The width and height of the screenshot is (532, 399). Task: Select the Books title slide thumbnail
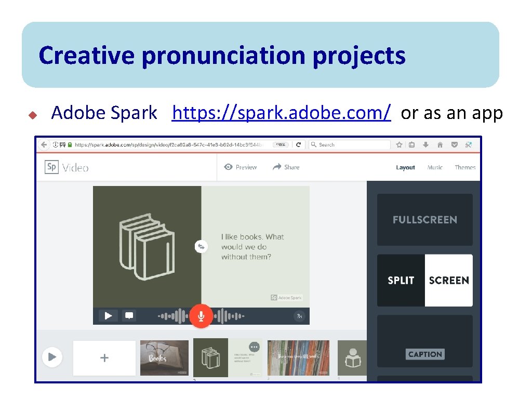165,358
